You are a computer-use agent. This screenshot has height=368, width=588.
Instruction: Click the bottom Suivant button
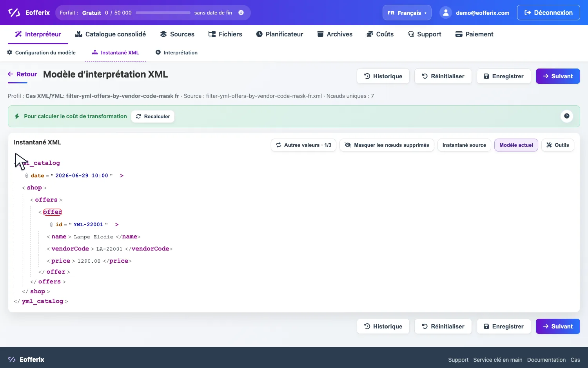(558, 327)
